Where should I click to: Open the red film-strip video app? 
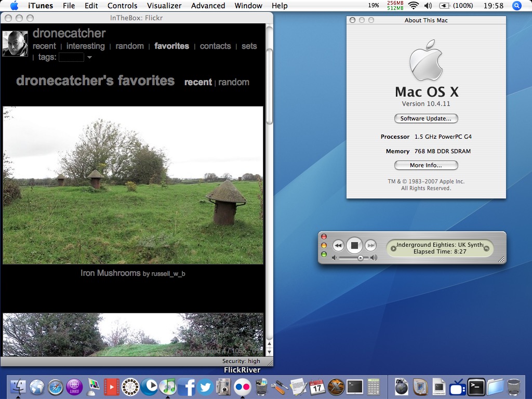[x=111, y=387]
